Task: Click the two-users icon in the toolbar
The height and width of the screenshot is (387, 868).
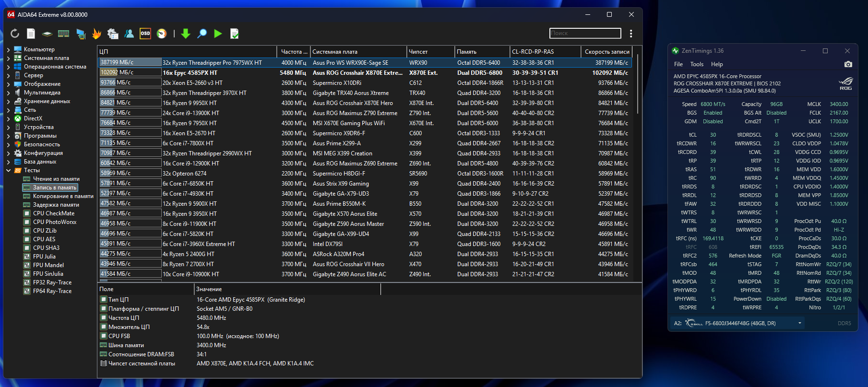Action: [x=129, y=33]
